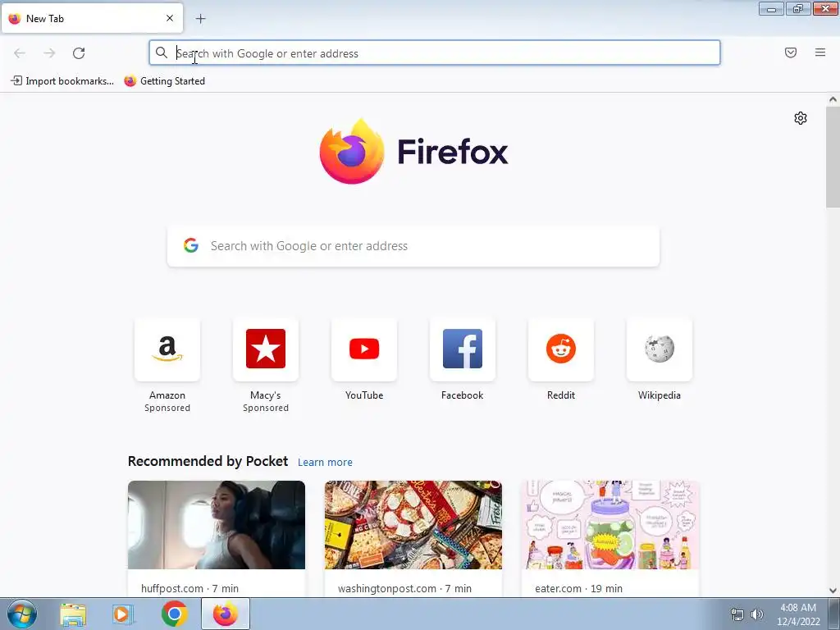
Task: Open the YouTube shortcut tile
Action: coord(364,349)
